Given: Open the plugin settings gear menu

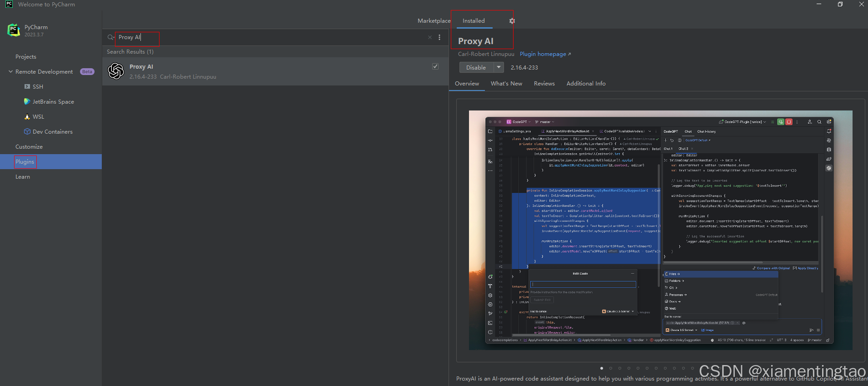Looking at the screenshot, I should [x=512, y=21].
